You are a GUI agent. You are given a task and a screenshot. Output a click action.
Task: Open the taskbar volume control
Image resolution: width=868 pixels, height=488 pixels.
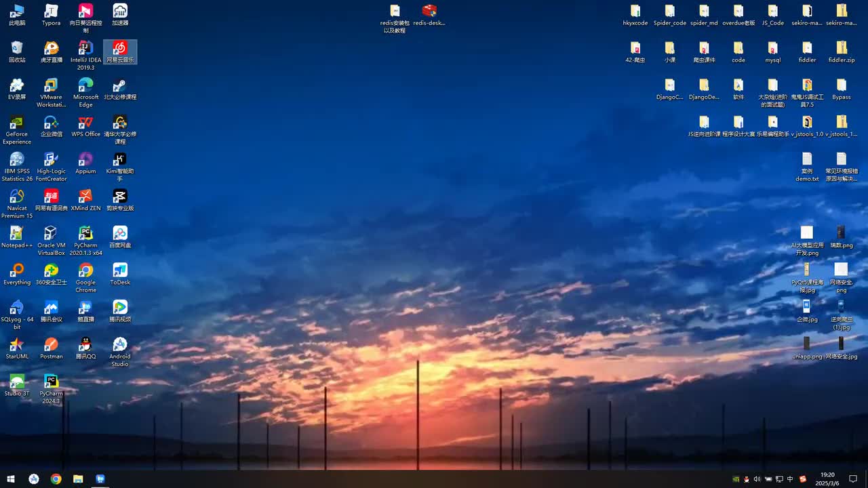point(757,479)
